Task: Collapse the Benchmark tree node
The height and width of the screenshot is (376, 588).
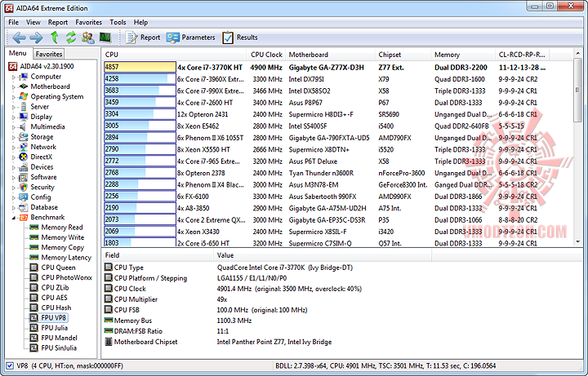Action: pos(14,218)
